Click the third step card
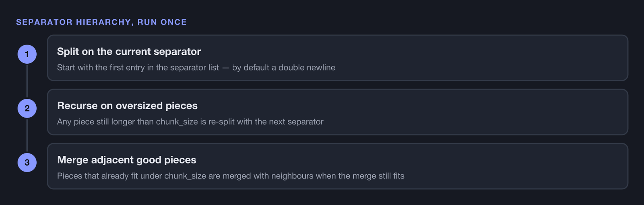The width and height of the screenshot is (644, 205). [x=338, y=166]
